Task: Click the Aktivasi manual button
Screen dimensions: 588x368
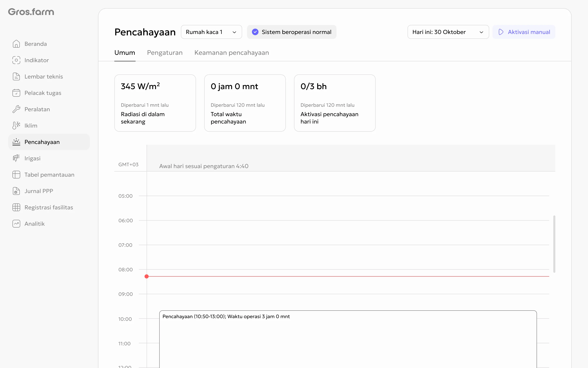Action: click(524, 32)
